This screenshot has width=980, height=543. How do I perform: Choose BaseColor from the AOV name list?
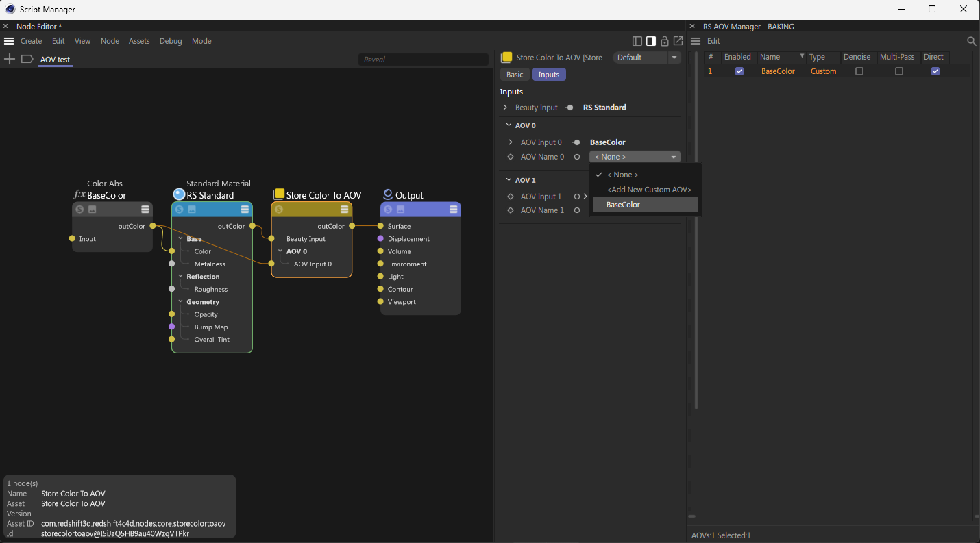[x=646, y=205]
